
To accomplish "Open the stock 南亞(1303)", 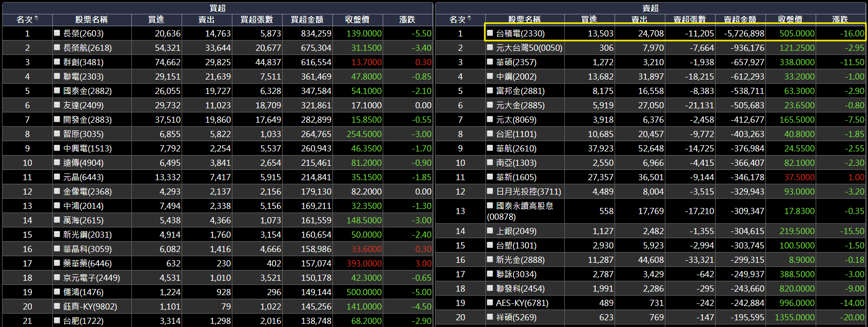I will point(516,163).
